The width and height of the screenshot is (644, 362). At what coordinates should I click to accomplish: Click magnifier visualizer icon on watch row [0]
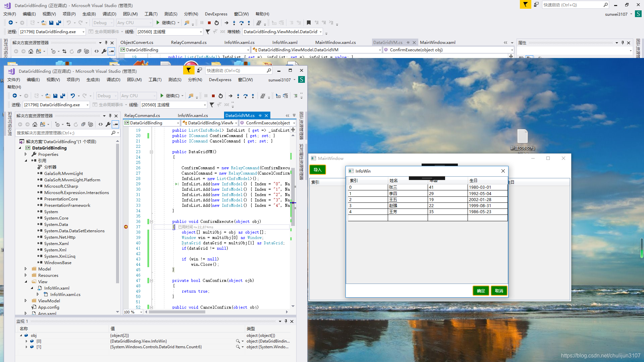click(238, 341)
